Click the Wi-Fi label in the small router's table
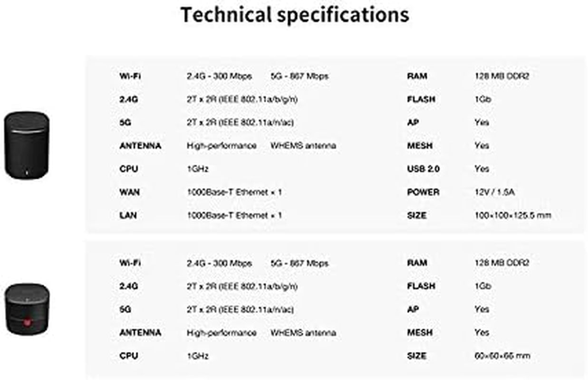This screenshot has width=588, height=380. (130, 263)
